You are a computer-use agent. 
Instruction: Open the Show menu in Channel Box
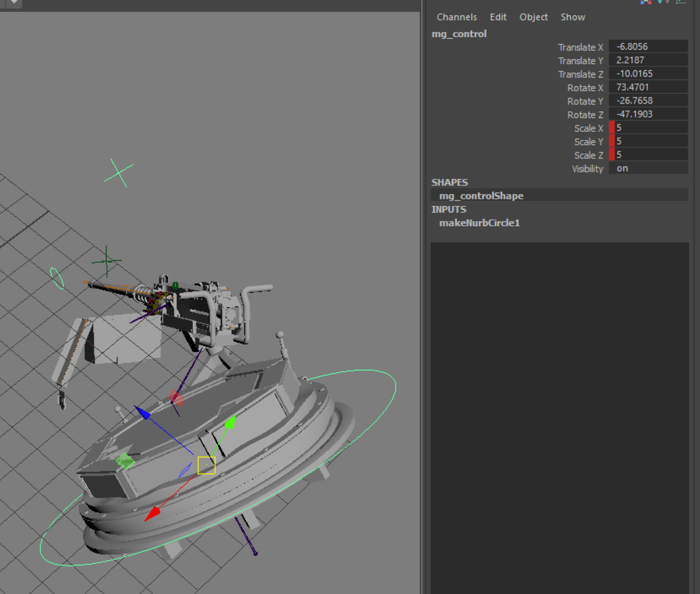click(572, 17)
